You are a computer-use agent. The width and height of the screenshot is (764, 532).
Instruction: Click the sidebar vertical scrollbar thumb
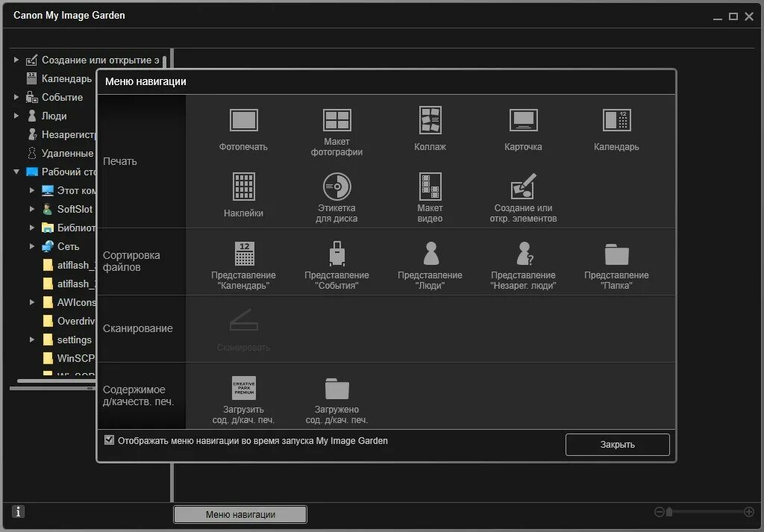[165, 63]
